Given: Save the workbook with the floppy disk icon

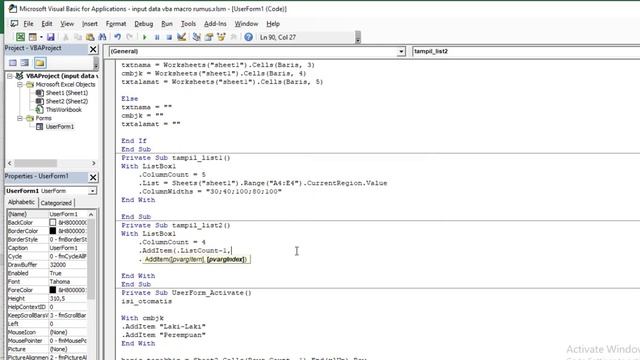Looking at the screenshot, I should tap(51, 37).
